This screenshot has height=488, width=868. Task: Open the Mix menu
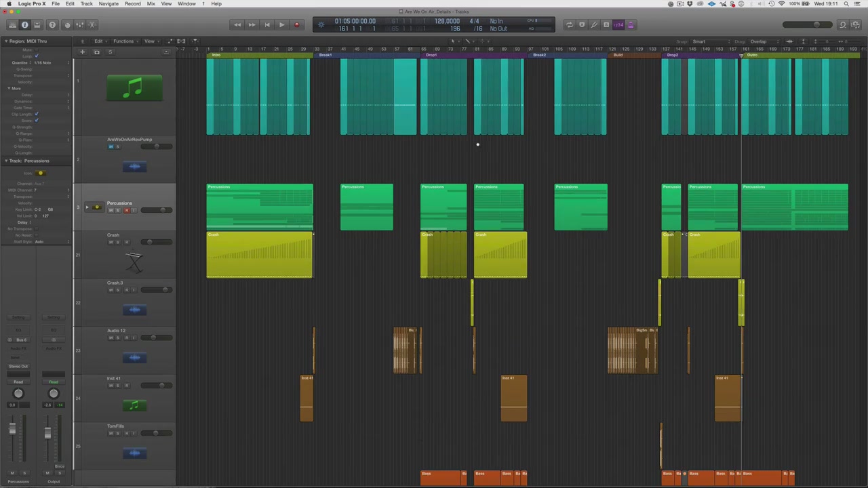(x=151, y=3)
